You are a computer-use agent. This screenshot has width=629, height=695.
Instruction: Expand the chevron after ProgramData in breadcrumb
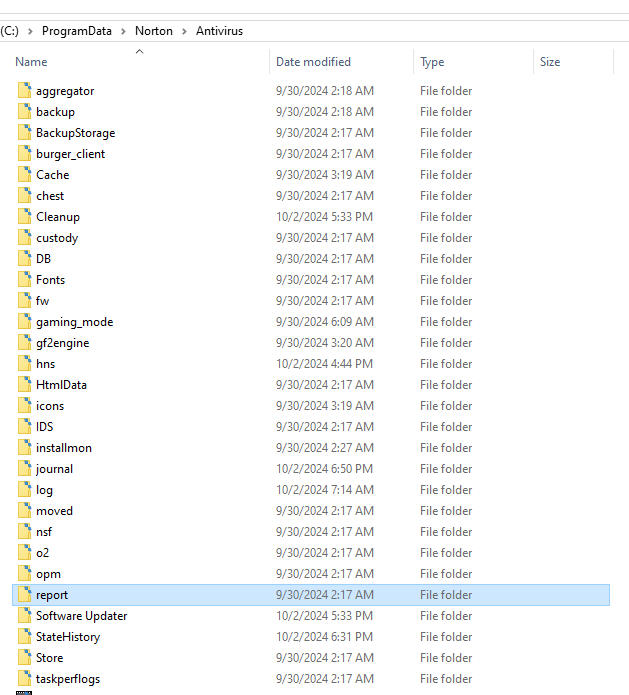click(x=123, y=31)
